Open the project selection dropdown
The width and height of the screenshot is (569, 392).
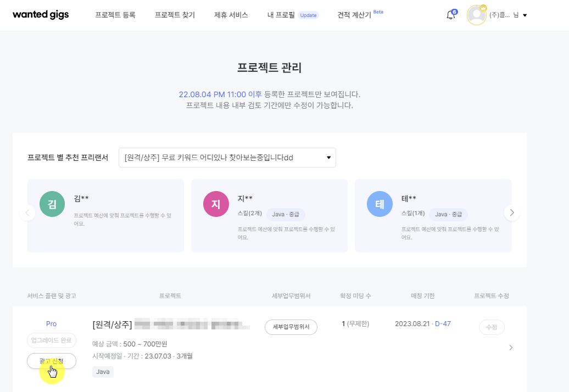(227, 158)
